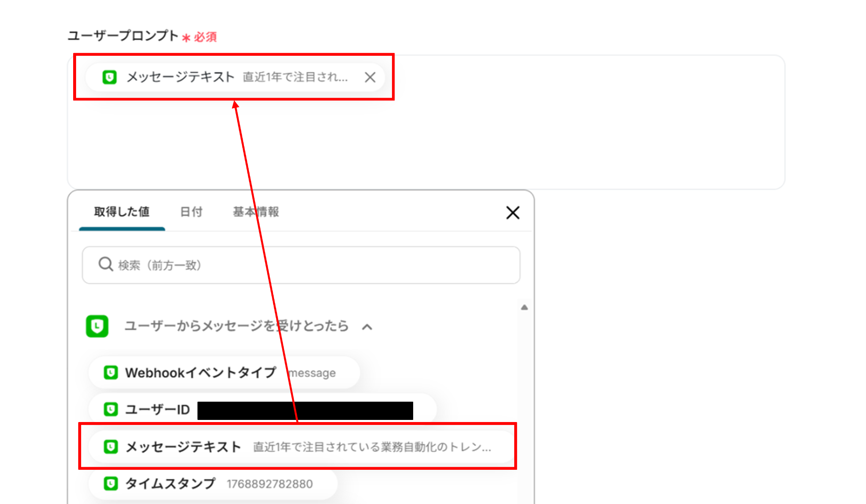Select the ユーザーID value

(157, 409)
